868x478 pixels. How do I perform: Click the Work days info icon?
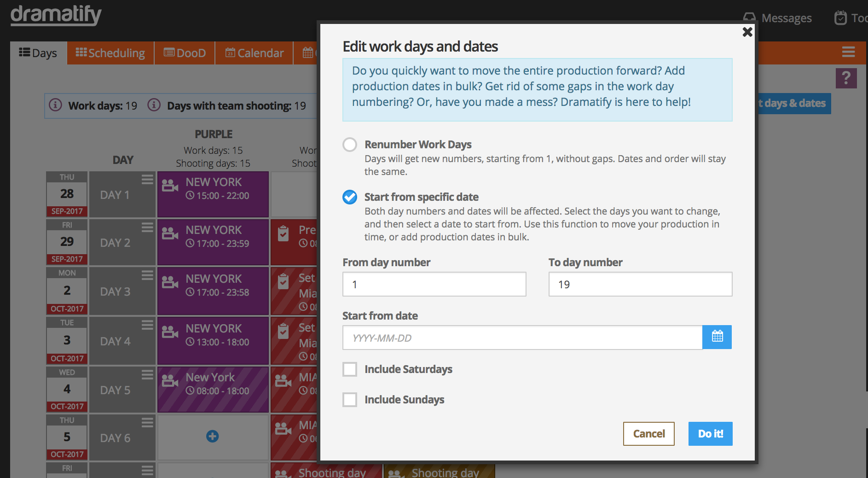point(55,105)
